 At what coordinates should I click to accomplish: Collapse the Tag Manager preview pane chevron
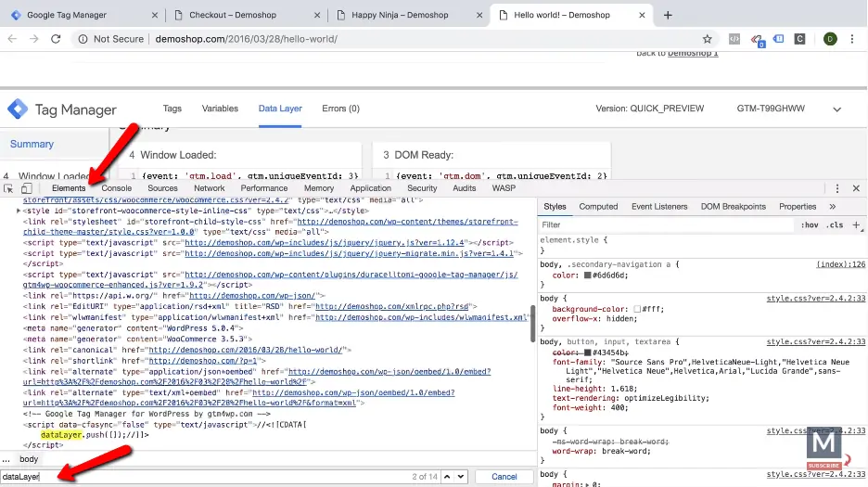click(837, 109)
